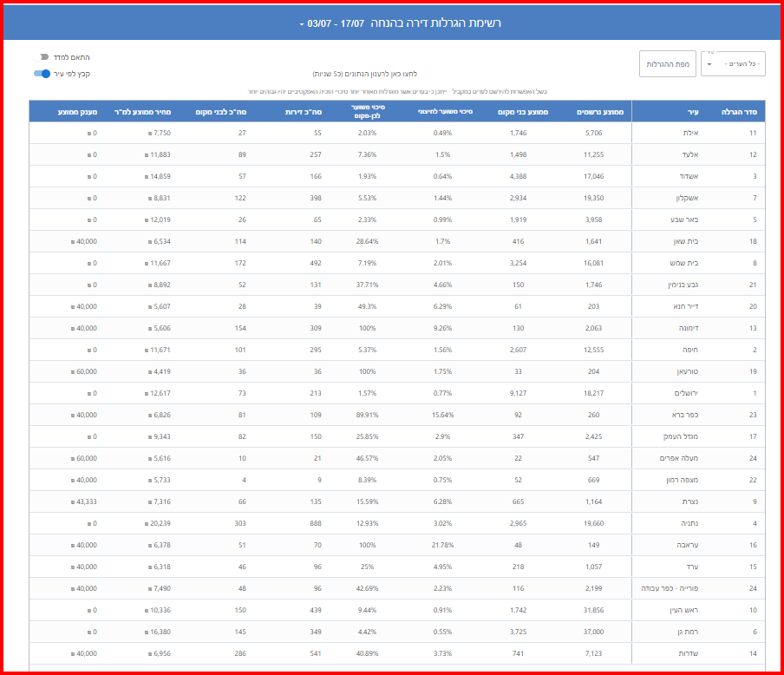784x675 pixels.
Task: Sort by the סה"כ לבני מקום column header
Action: 221,112
